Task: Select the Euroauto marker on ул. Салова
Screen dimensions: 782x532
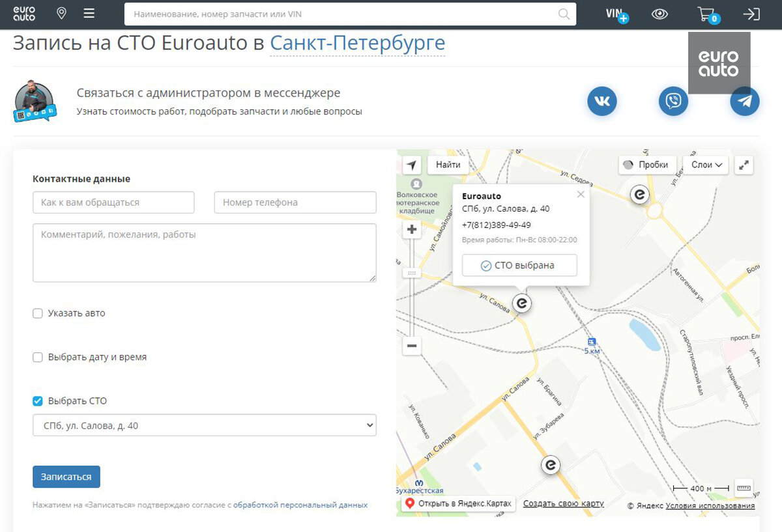Action: click(522, 303)
